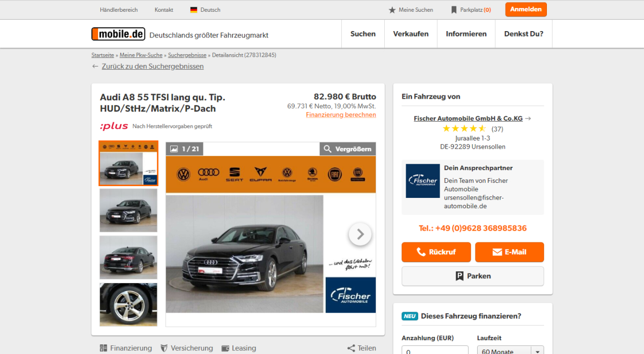Open Fischer Automobile GmbH & Co.KG link

coord(468,119)
